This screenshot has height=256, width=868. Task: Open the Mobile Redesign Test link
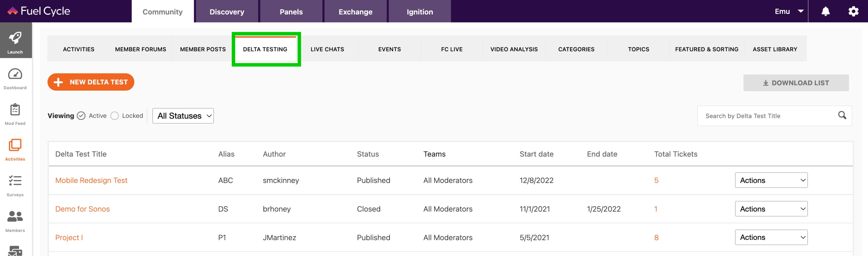click(91, 180)
